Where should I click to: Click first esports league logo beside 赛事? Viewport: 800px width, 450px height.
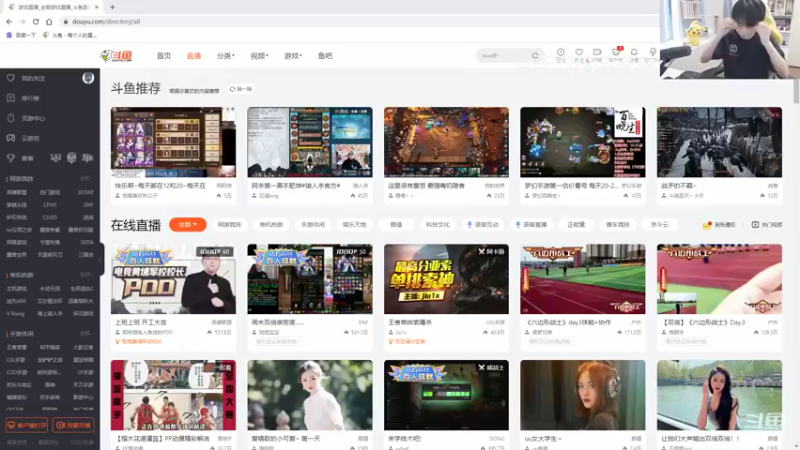pyautogui.click(x=55, y=158)
